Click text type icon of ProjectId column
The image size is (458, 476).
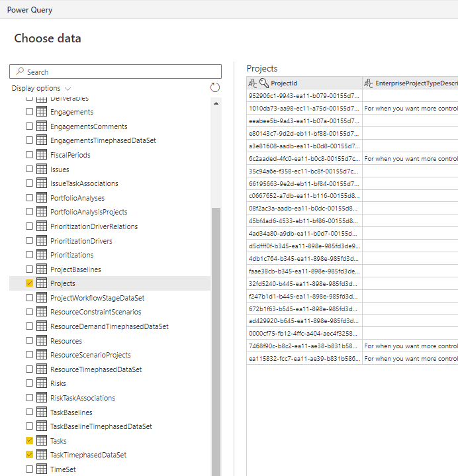[252, 83]
